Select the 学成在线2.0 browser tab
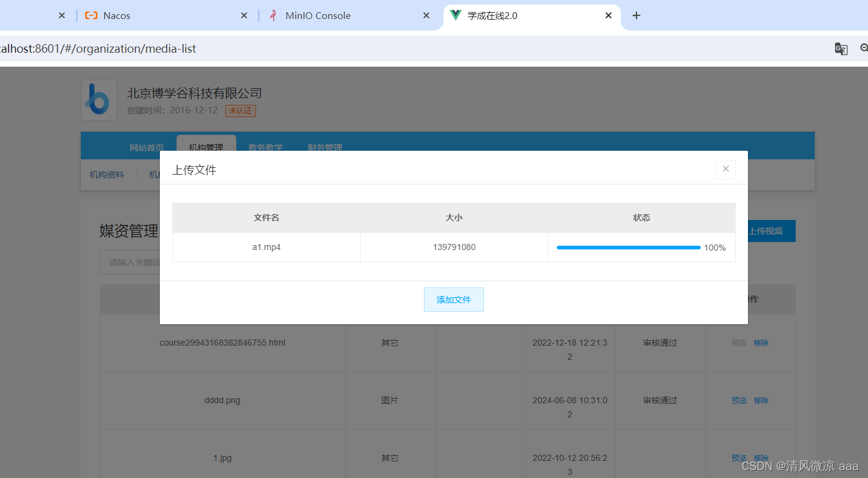This screenshot has width=868, height=478. pos(532,15)
